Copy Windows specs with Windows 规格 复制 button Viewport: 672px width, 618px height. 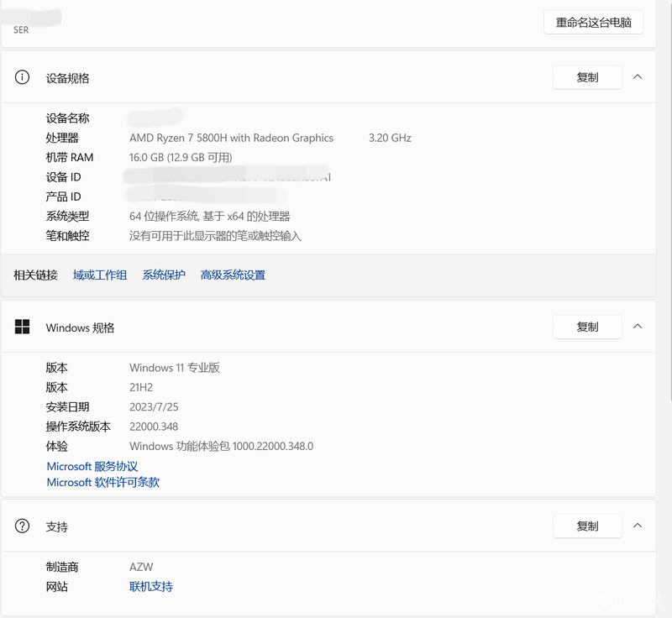point(587,327)
